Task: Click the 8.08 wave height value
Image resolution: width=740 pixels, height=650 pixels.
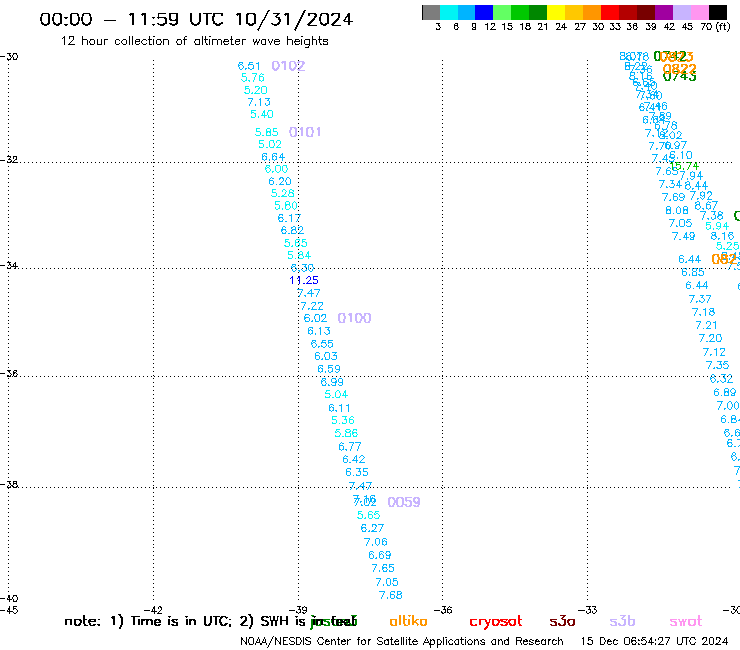Action: pyautogui.click(x=677, y=211)
